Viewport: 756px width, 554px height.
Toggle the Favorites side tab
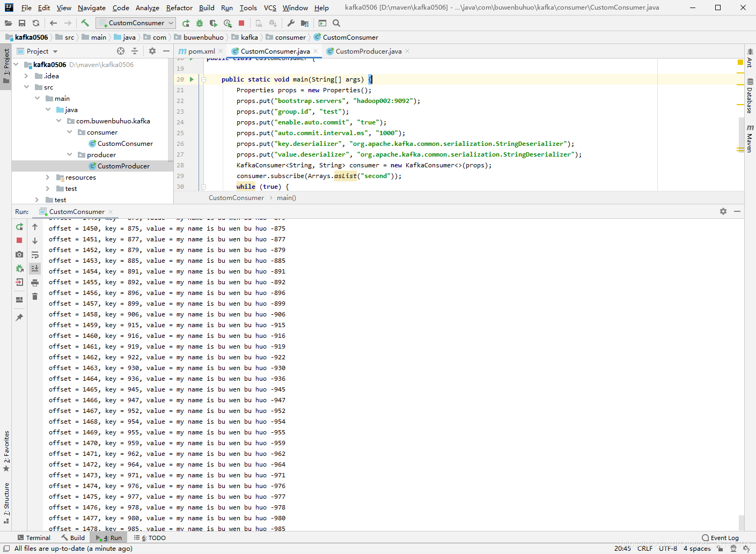(6, 452)
